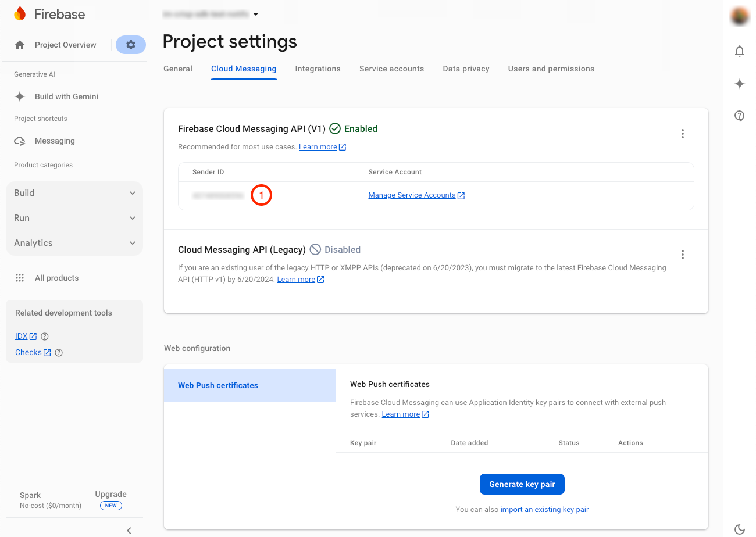The height and width of the screenshot is (537, 756).
Task: Click Cloud Messaging API (Legacy) title
Action: [x=242, y=250]
